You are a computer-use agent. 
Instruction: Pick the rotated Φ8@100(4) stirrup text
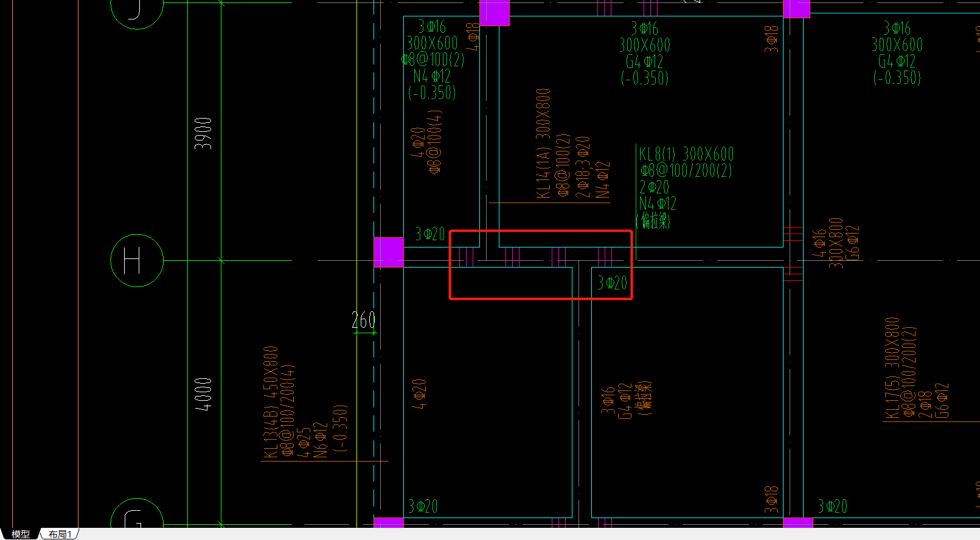(435, 142)
